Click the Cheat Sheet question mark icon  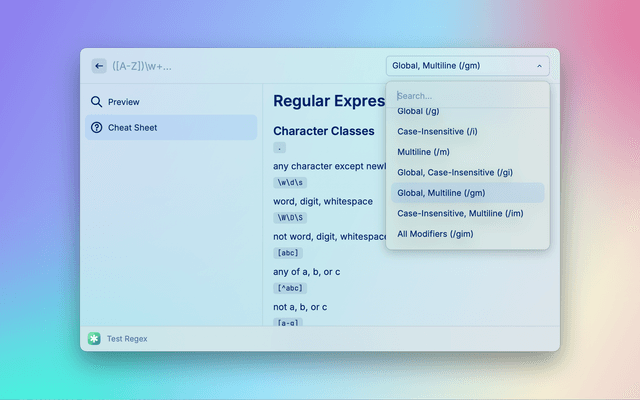[97, 127]
